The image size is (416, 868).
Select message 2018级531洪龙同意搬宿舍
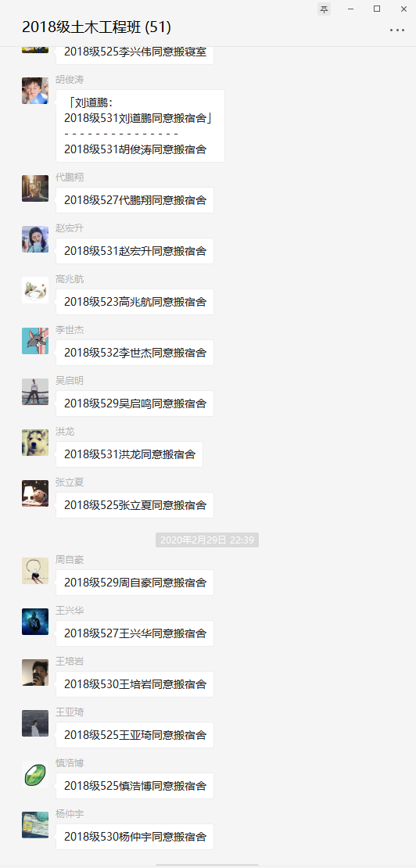click(130, 454)
